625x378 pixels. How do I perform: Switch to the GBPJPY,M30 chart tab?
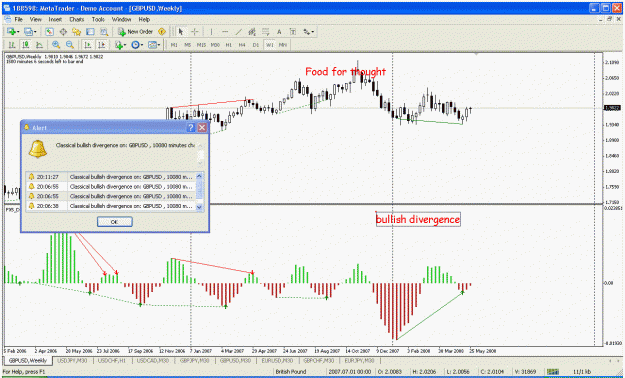(194, 360)
